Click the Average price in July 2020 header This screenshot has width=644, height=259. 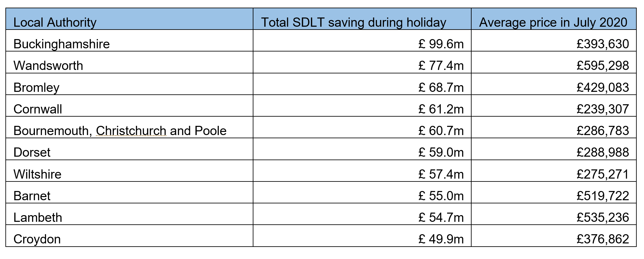tap(553, 23)
